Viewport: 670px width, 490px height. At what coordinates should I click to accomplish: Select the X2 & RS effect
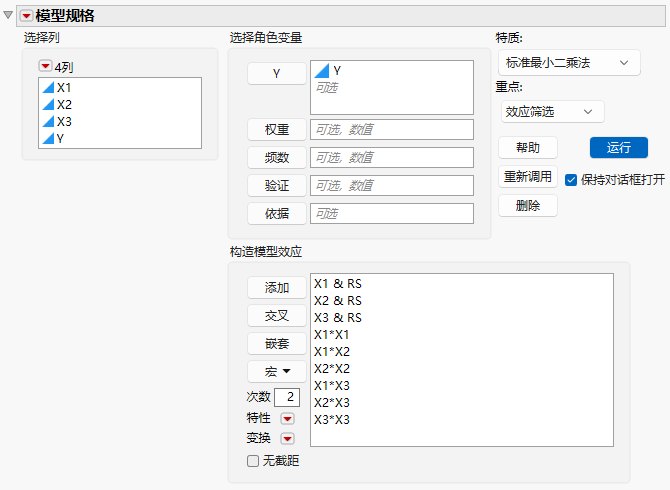click(x=338, y=301)
